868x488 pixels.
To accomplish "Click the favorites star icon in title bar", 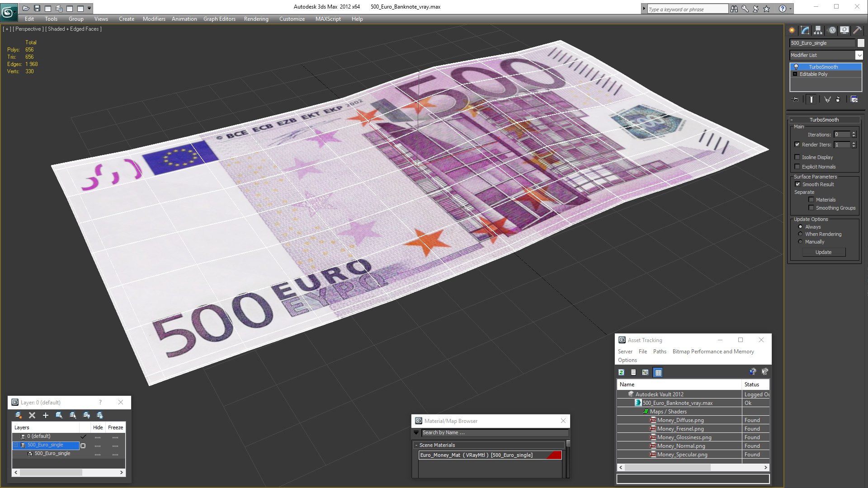I will coord(767,9).
